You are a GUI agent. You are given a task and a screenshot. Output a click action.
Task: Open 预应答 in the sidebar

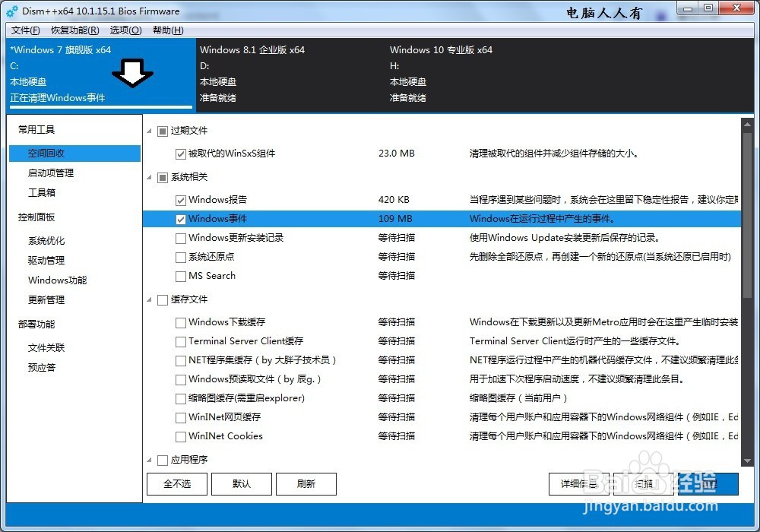point(42,368)
